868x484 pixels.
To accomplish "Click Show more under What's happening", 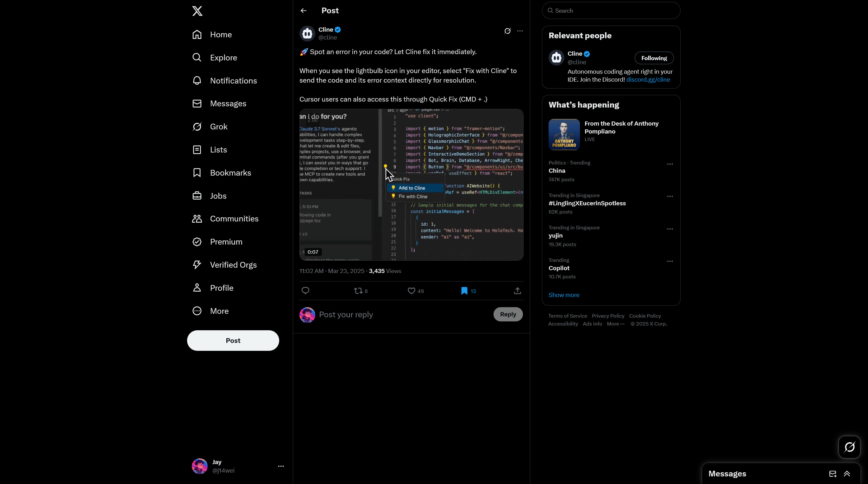I will [x=564, y=295].
